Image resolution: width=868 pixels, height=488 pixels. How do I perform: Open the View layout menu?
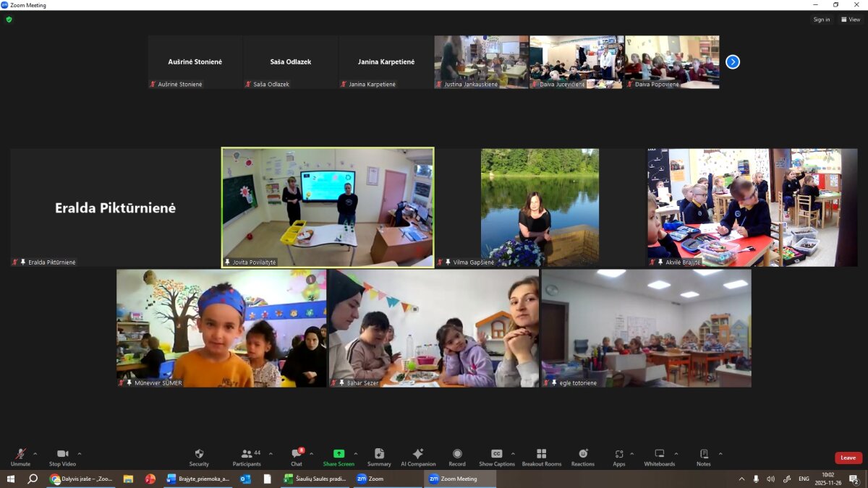pos(851,20)
